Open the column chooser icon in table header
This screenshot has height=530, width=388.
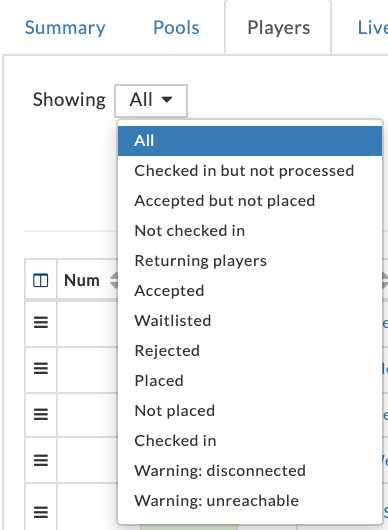pos(41,281)
